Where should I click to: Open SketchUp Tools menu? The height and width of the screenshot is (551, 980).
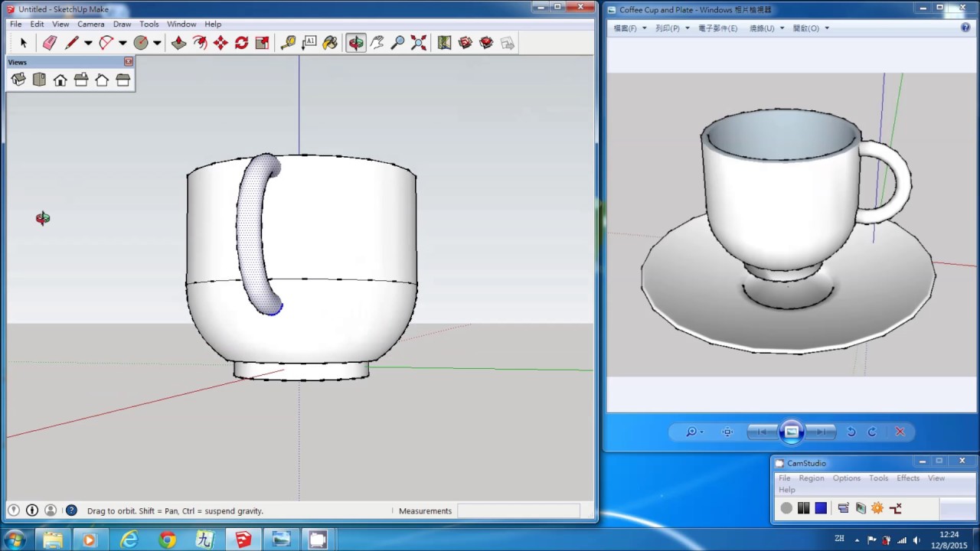click(149, 24)
